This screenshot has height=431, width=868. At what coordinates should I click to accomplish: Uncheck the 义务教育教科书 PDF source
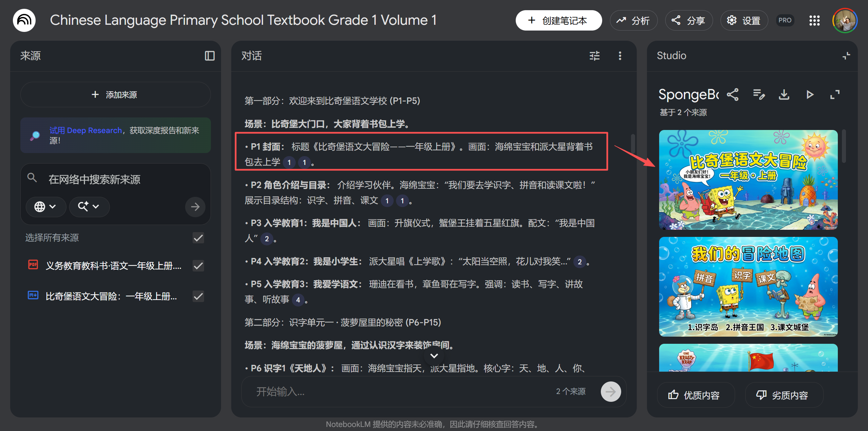click(x=198, y=266)
